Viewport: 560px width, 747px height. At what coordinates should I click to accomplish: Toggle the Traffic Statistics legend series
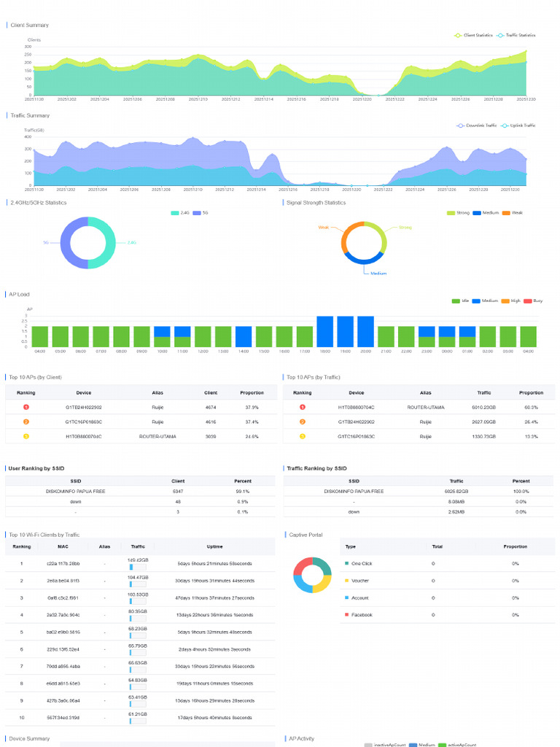500,35
